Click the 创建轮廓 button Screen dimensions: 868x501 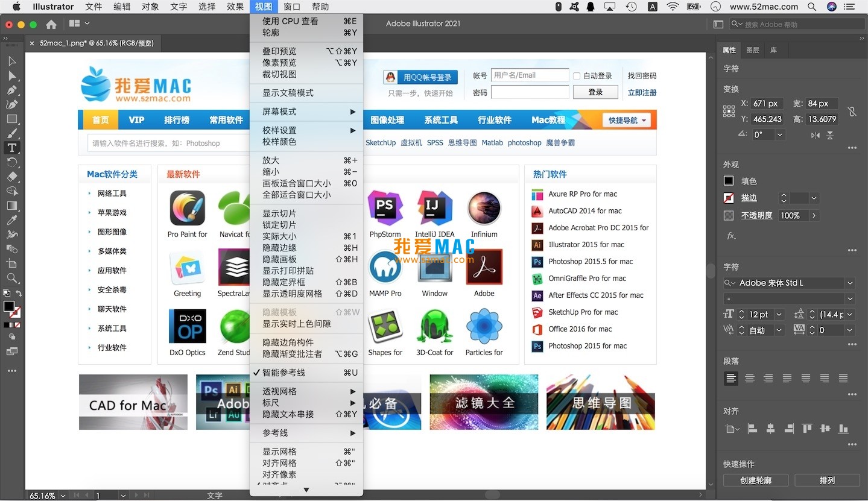756,481
